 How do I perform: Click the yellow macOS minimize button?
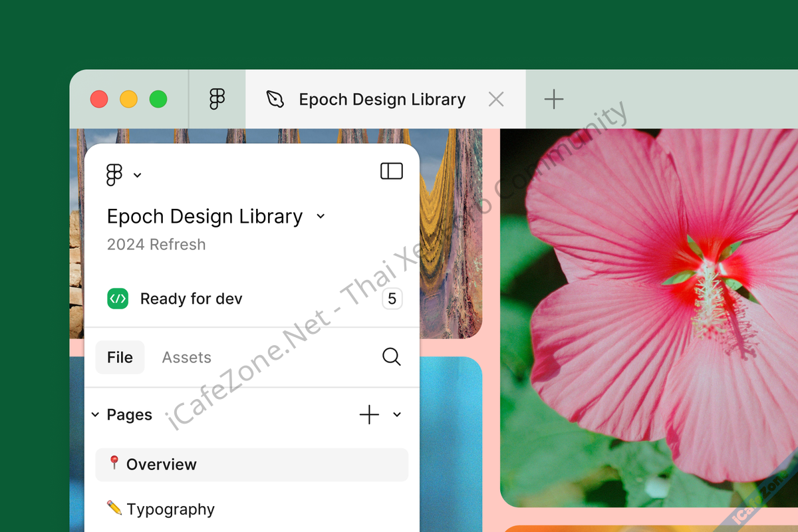128,100
